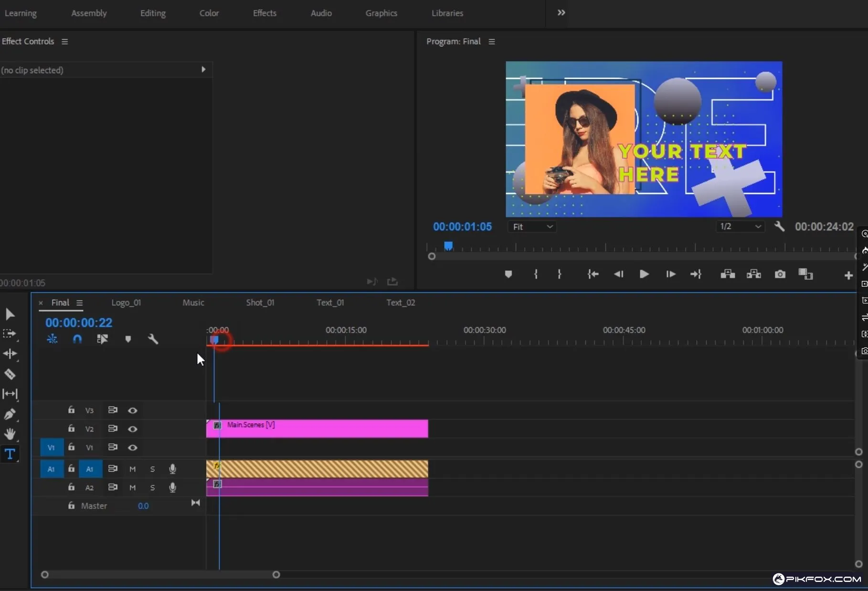This screenshot has height=591, width=868.
Task: Select the Slip tool
Action: 10,394
